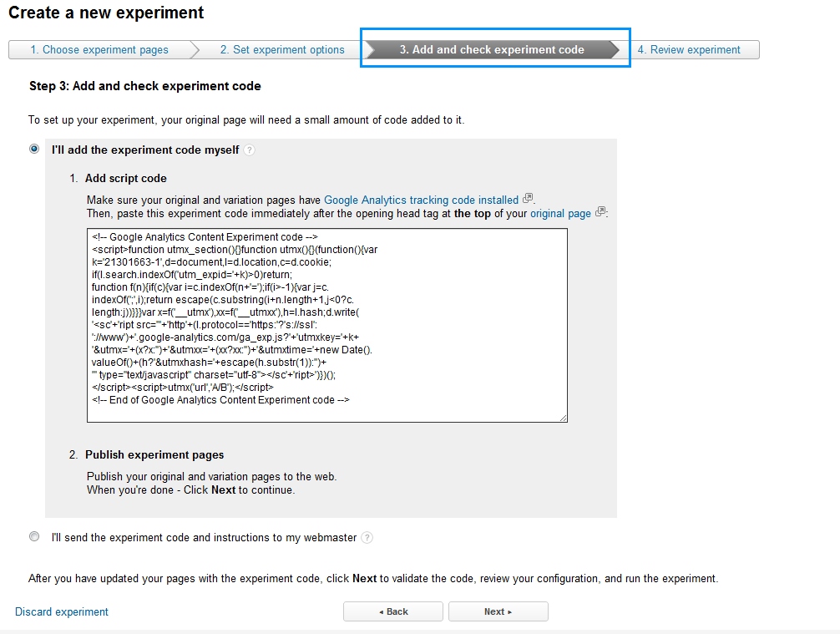The image size is (840, 634).
Task: Open "Google Analytics tracking code installed" link
Action: pyautogui.click(x=421, y=200)
